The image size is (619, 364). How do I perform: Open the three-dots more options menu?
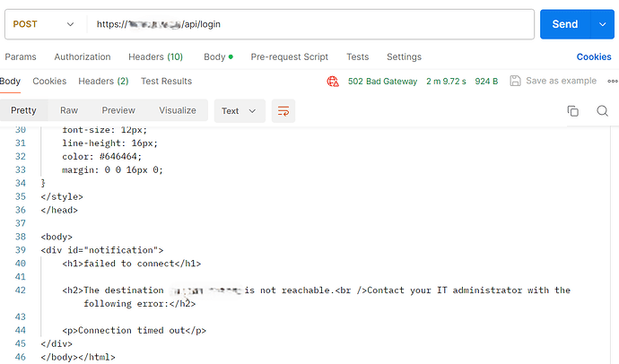point(613,82)
